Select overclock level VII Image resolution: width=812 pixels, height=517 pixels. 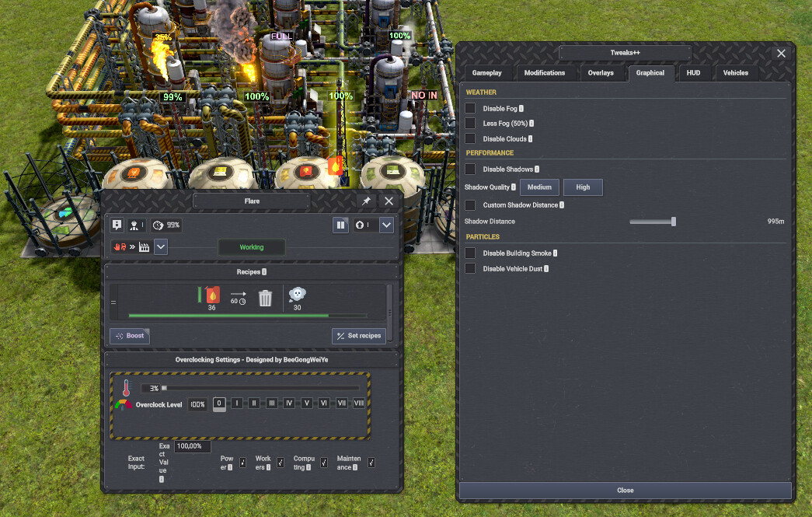pos(342,403)
